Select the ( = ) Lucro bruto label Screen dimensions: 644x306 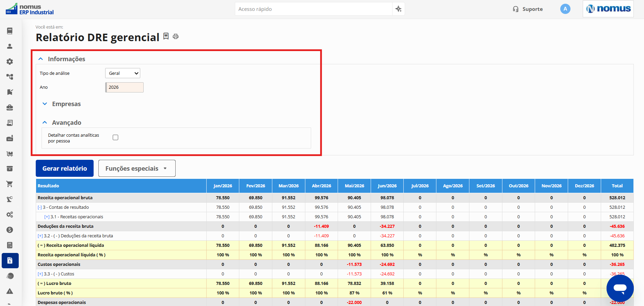(54, 284)
